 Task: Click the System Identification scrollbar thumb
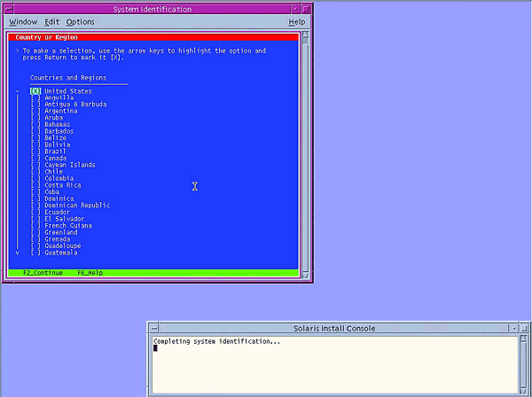pos(305,41)
